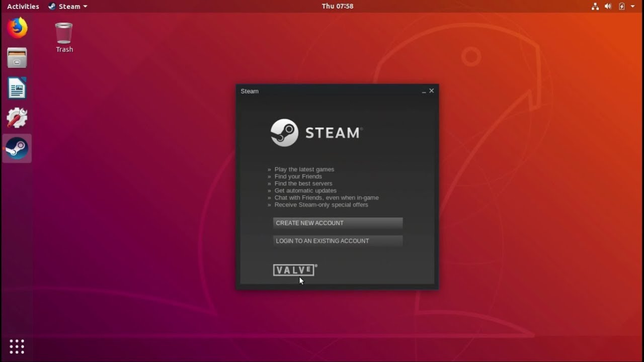Click 'Play the latest games' text
The width and height of the screenshot is (644, 362).
pyautogui.click(x=304, y=169)
